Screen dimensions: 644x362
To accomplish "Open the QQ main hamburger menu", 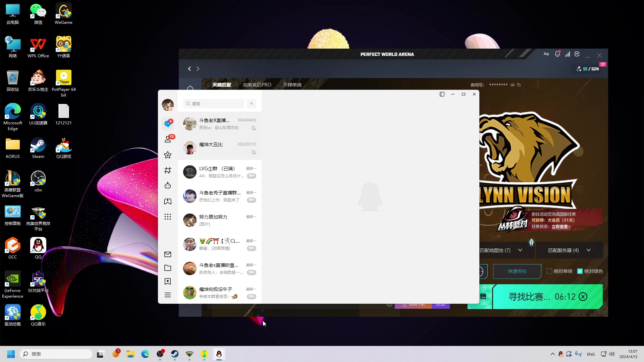I will pos(168,295).
